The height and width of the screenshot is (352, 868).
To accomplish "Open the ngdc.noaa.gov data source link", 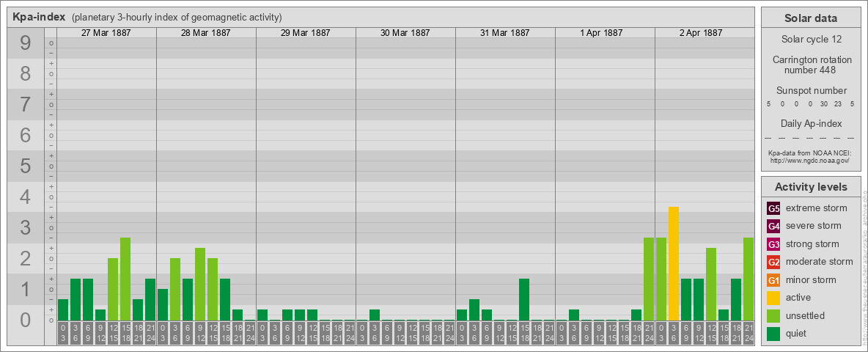I will coord(810,160).
